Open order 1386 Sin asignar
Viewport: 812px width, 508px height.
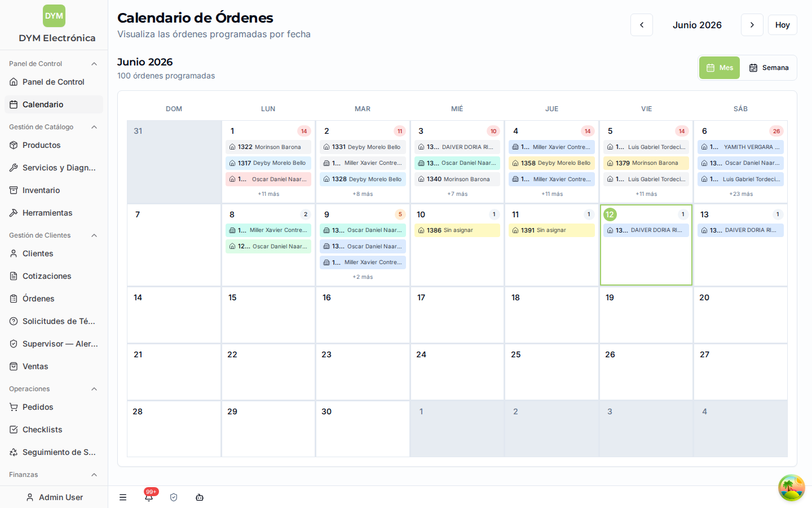tap(457, 230)
